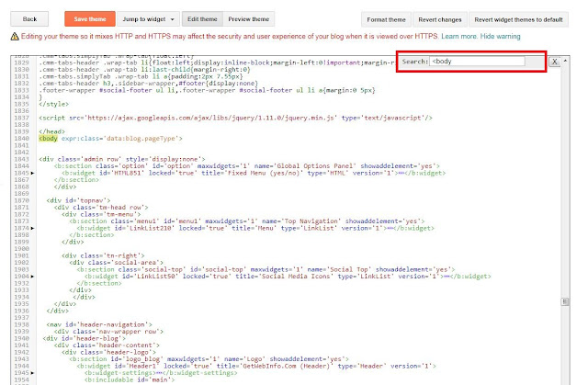Click the div class='tm-head row' line
The image size is (588, 385).
coord(101,208)
